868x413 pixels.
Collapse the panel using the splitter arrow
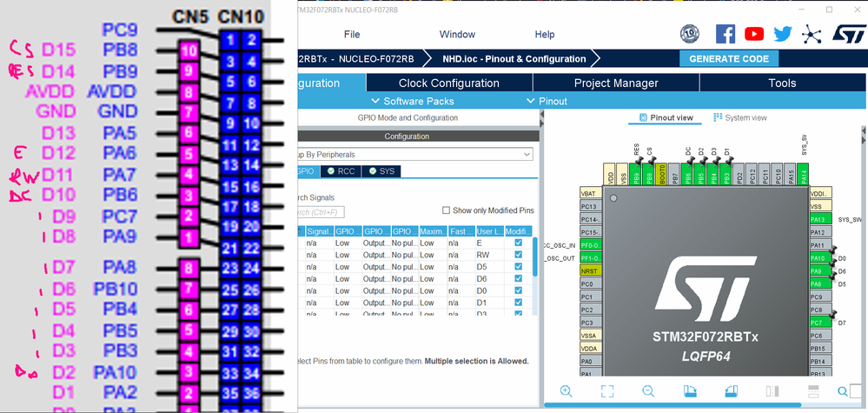tap(542, 114)
